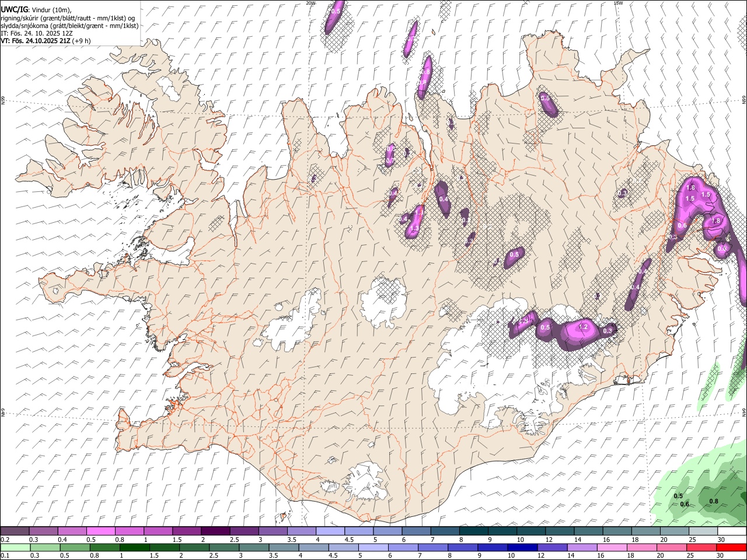Screen dimensions: 747x560
Task: Click the black '0.6' value in green rain area
Action: point(685,504)
